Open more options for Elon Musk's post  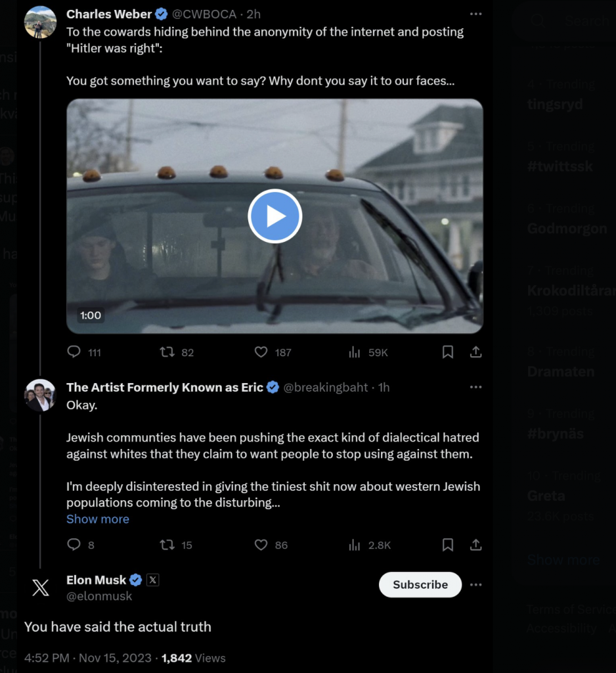pyautogui.click(x=476, y=584)
